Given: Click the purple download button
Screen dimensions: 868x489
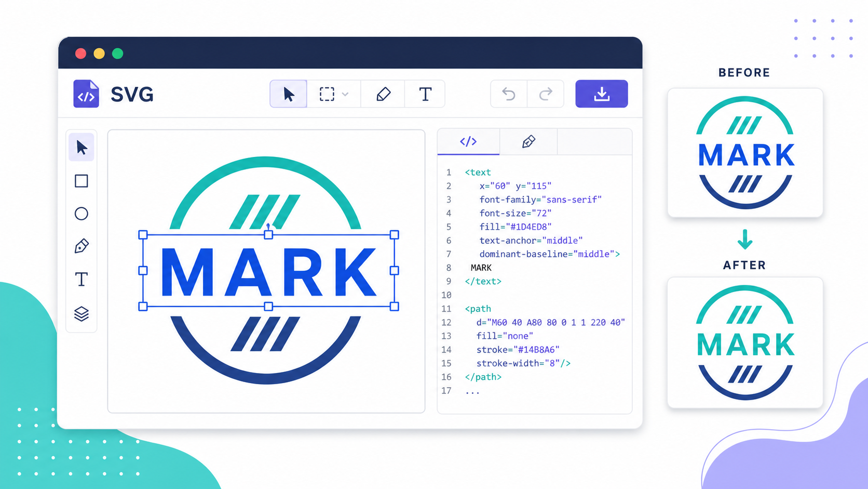Looking at the screenshot, I should point(602,94).
